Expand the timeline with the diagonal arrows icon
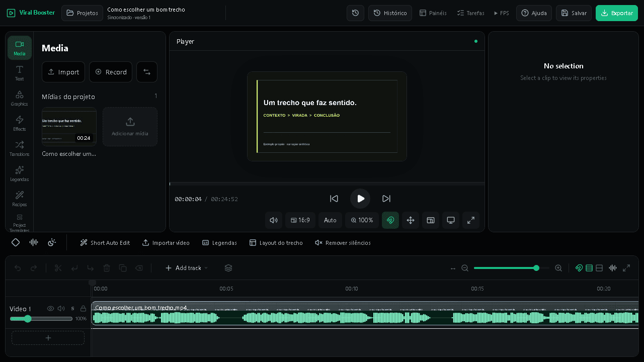The height and width of the screenshot is (362, 644). pos(626,268)
